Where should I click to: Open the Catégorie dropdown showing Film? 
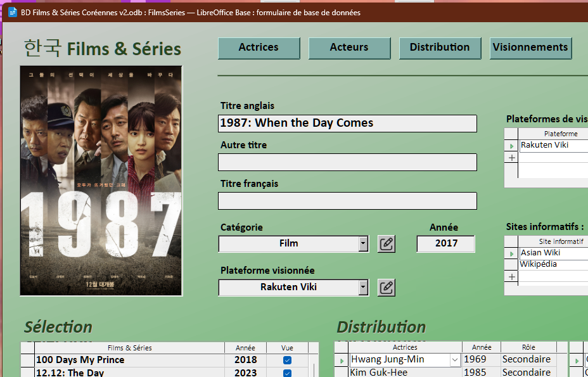tap(363, 244)
